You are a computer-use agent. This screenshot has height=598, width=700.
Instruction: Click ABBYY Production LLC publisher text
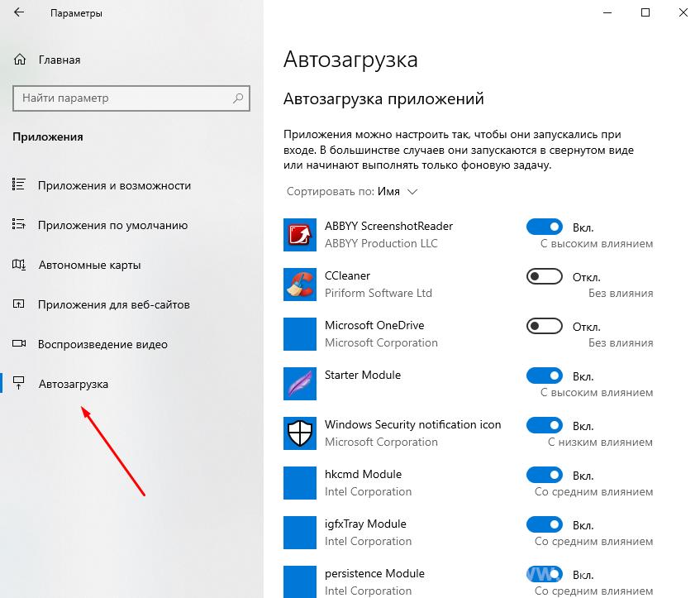[381, 243]
